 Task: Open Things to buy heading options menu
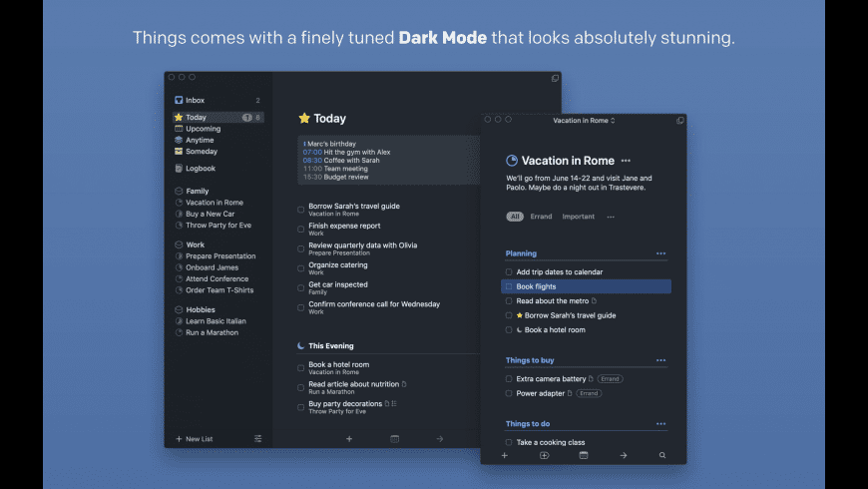660,360
